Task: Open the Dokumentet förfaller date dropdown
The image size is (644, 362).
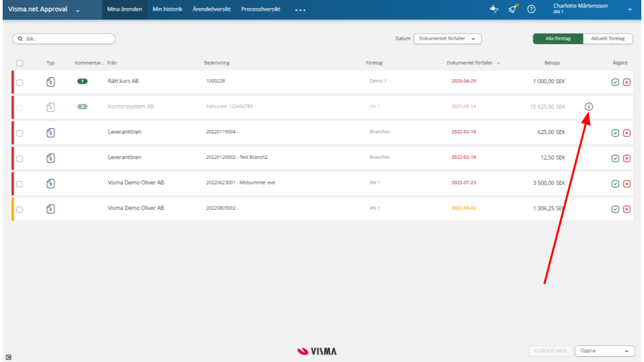Action: tap(447, 39)
